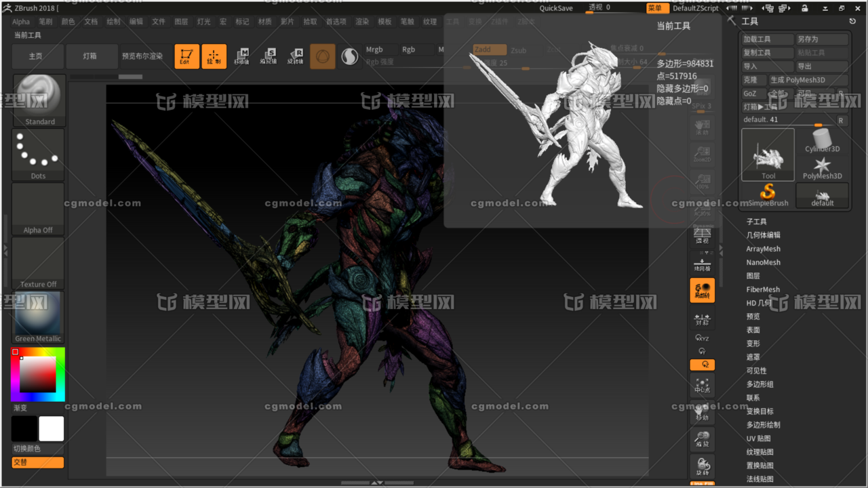The width and height of the screenshot is (868, 488).
Task: Open the 首选项 (Preferences) menu
Action: click(336, 22)
